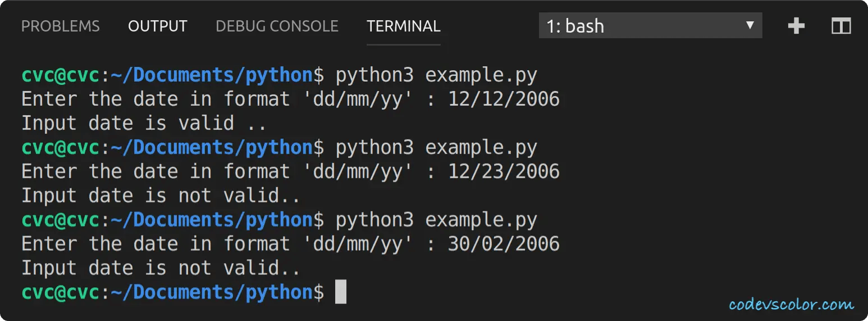
Task: Select the TERMINAL tab
Action: (x=403, y=26)
